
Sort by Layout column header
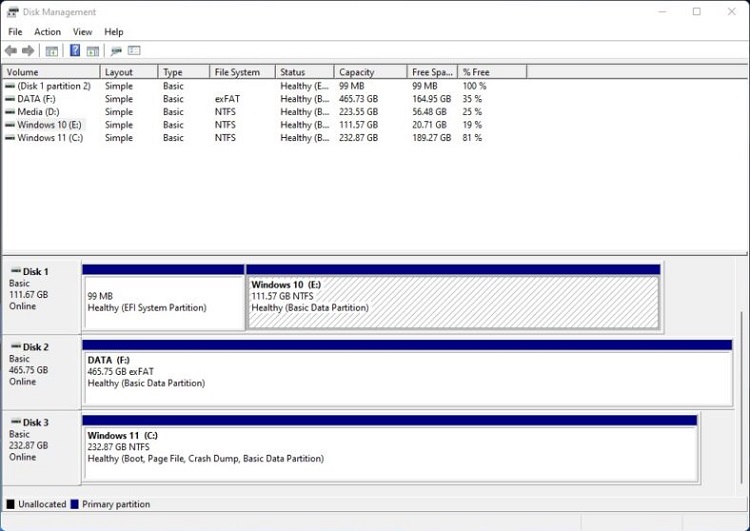coord(129,72)
